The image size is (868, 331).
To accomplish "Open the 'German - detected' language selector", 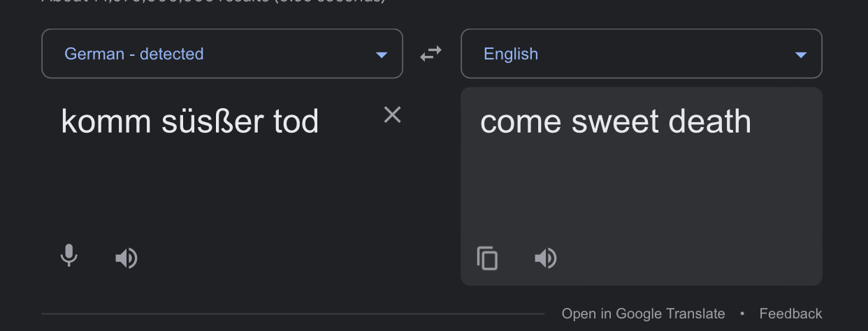I will click(x=222, y=54).
